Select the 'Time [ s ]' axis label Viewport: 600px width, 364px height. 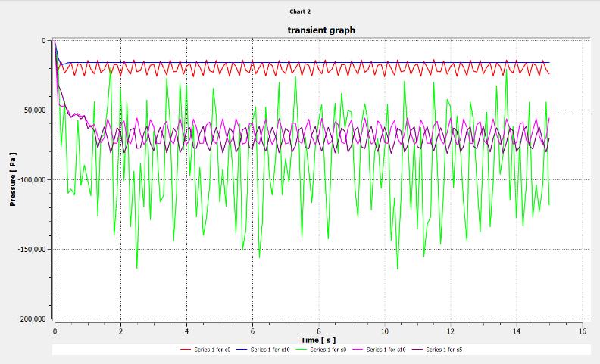318,340
